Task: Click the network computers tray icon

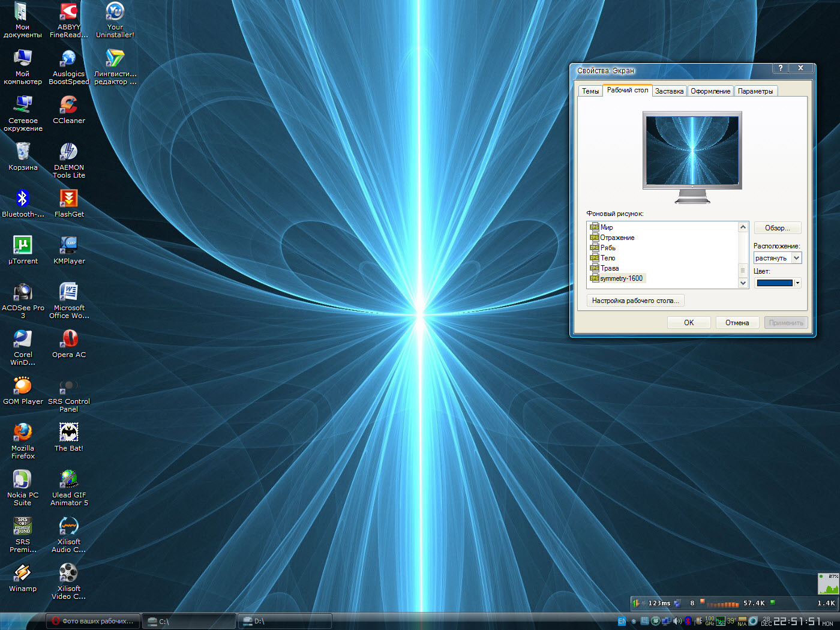Action: point(667,621)
